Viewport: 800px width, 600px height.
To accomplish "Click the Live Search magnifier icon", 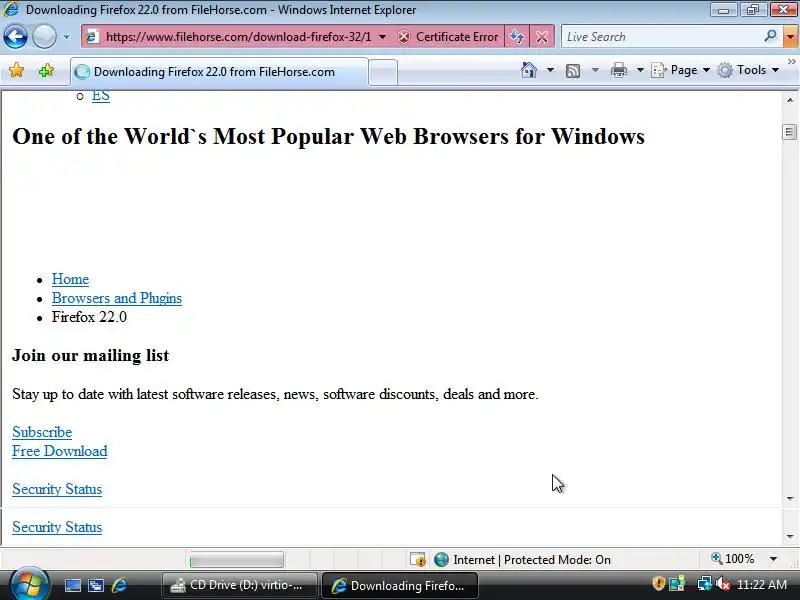I will pos(770,36).
